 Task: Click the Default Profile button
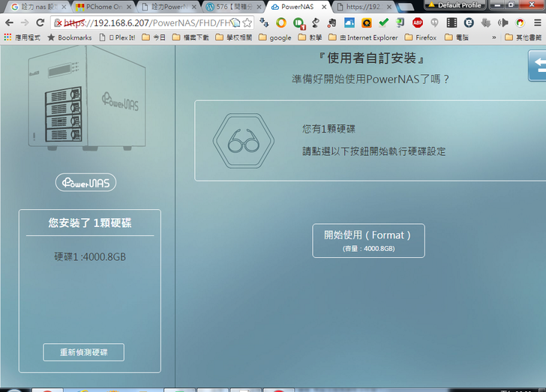point(454,5)
